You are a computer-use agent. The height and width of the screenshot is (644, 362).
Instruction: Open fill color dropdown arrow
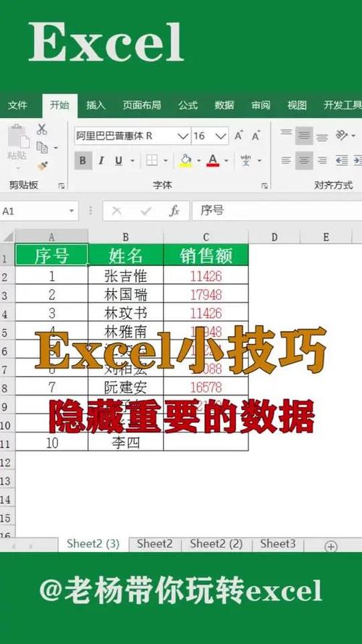pyautogui.click(x=198, y=161)
